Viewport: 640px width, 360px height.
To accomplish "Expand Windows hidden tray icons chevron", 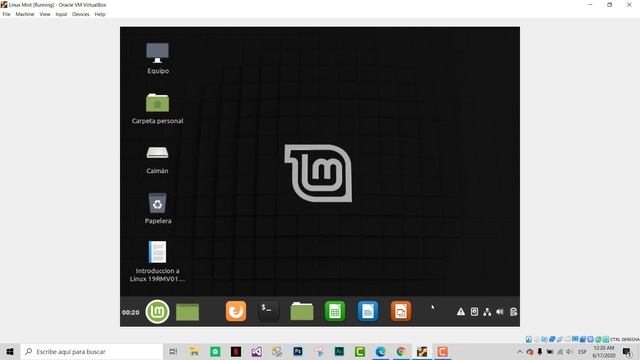I will pyautogui.click(x=520, y=351).
